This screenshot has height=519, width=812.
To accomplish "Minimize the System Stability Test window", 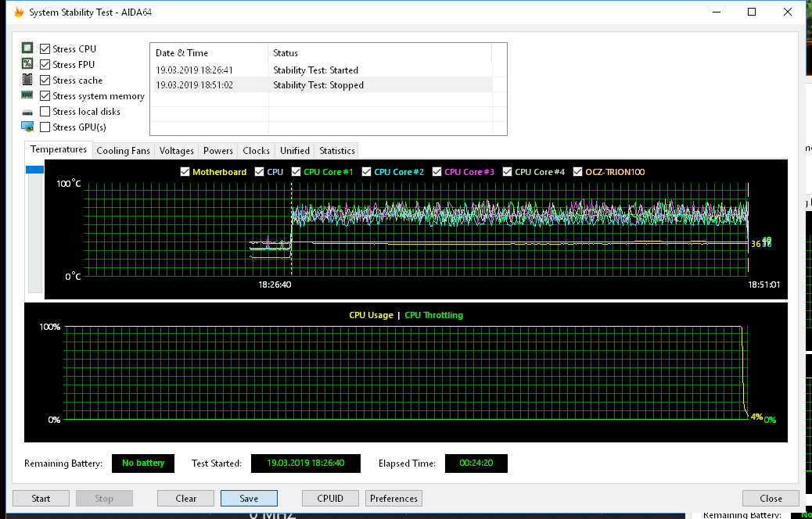I will (x=717, y=12).
